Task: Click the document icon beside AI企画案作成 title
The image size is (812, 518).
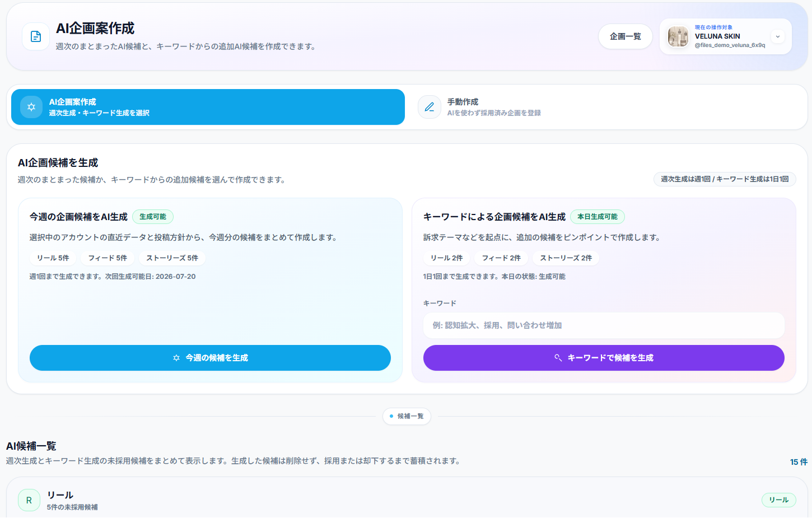Action: coord(36,36)
